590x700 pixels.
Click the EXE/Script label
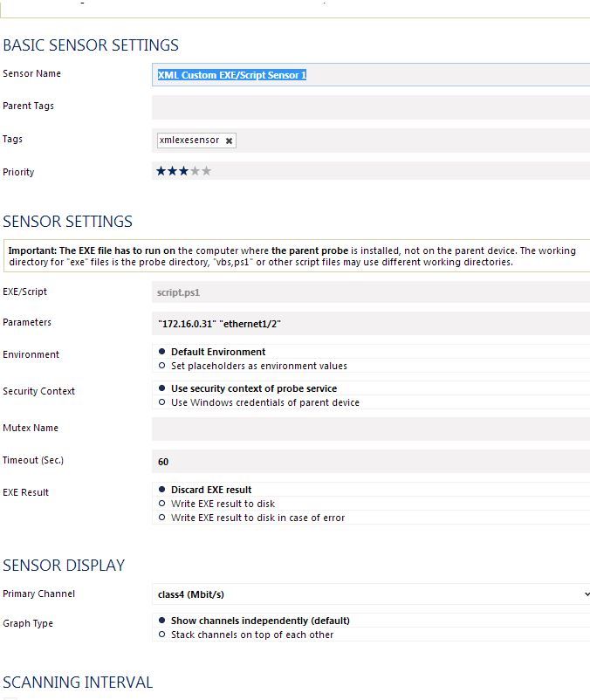coord(24,292)
